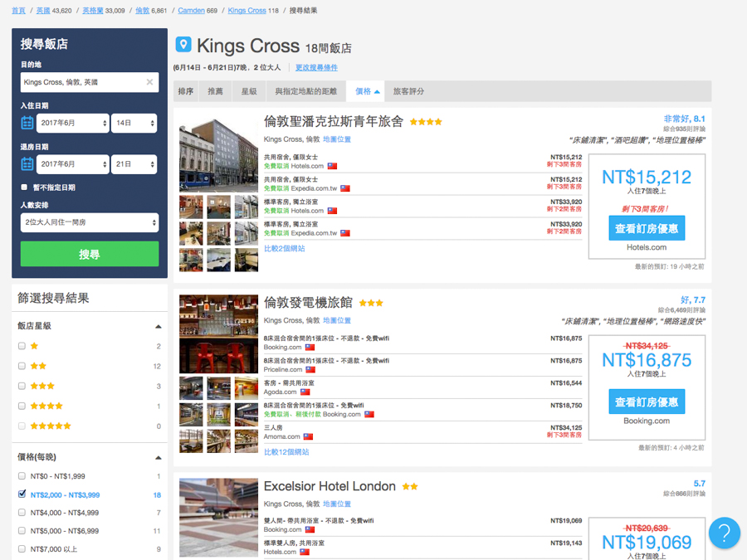This screenshot has height=560, width=747.
Task: Click the price sort ascending arrow
Action: 377,92
